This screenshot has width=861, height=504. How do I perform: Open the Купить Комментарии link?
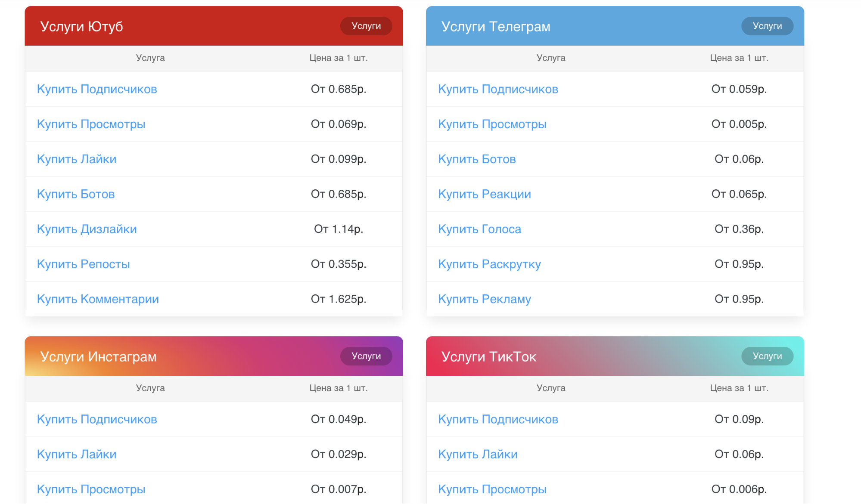98,299
